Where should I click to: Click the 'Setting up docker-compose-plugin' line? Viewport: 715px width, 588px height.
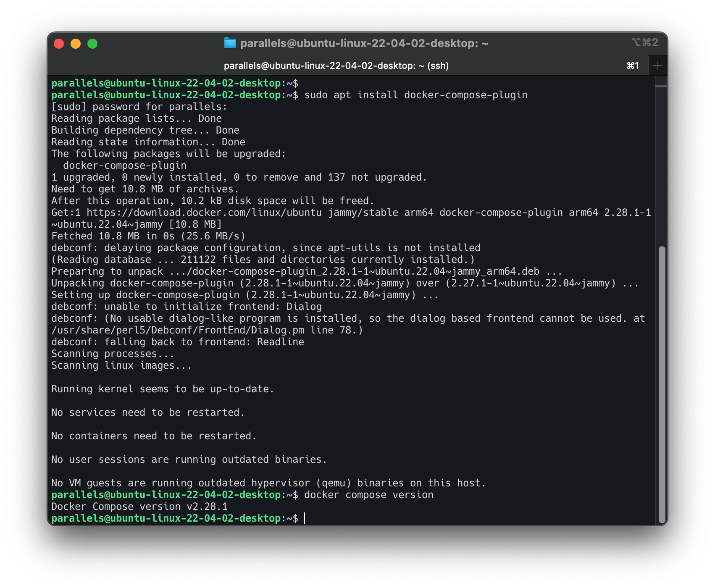click(x=245, y=295)
